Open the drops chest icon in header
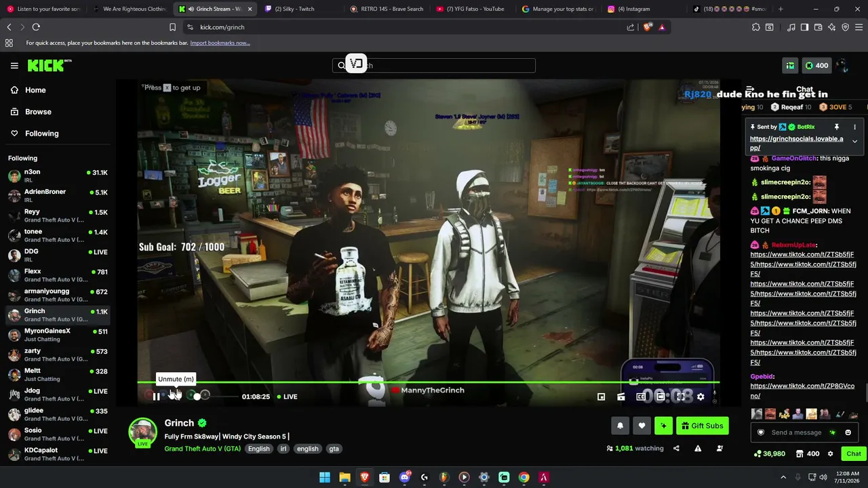 (790, 66)
